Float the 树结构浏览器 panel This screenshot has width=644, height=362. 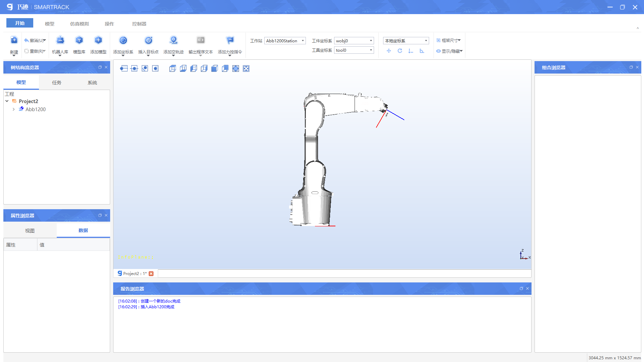100,67
